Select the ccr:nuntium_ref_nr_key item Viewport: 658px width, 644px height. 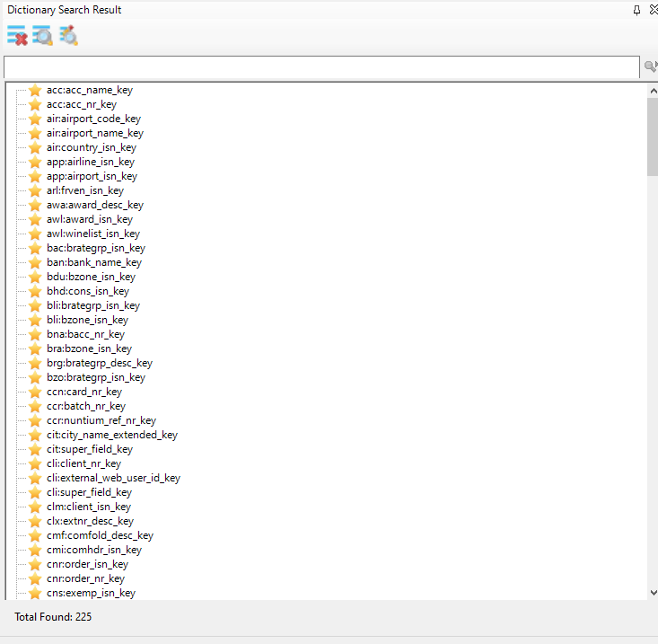click(101, 420)
